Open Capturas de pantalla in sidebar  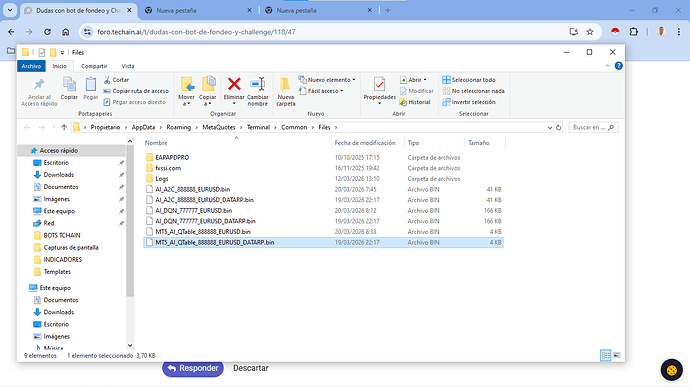(x=71, y=247)
